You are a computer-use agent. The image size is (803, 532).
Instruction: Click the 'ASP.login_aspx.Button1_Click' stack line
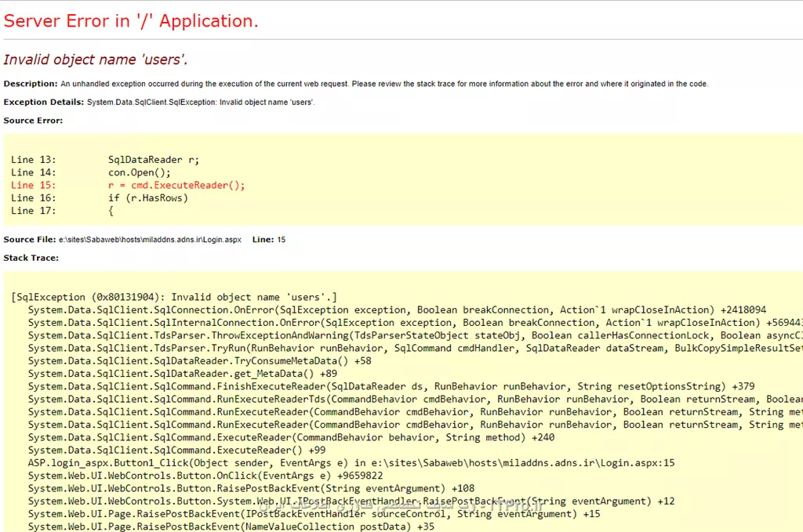pyautogui.click(x=351, y=464)
